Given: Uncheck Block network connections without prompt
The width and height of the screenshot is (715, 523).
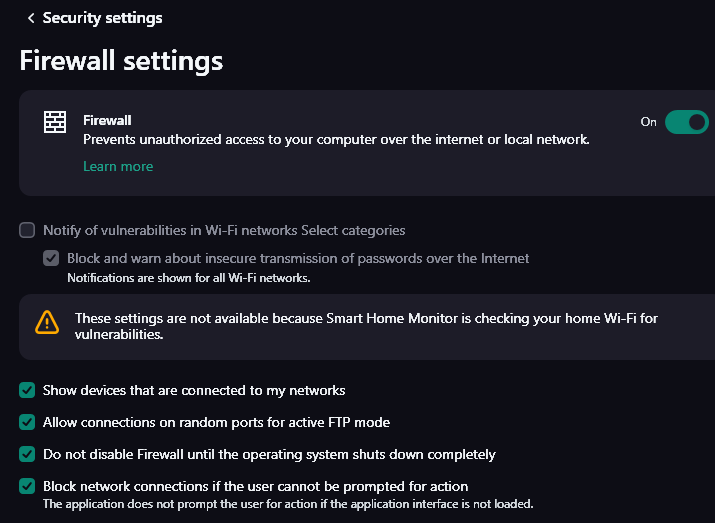Looking at the screenshot, I should (x=27, y=486).
